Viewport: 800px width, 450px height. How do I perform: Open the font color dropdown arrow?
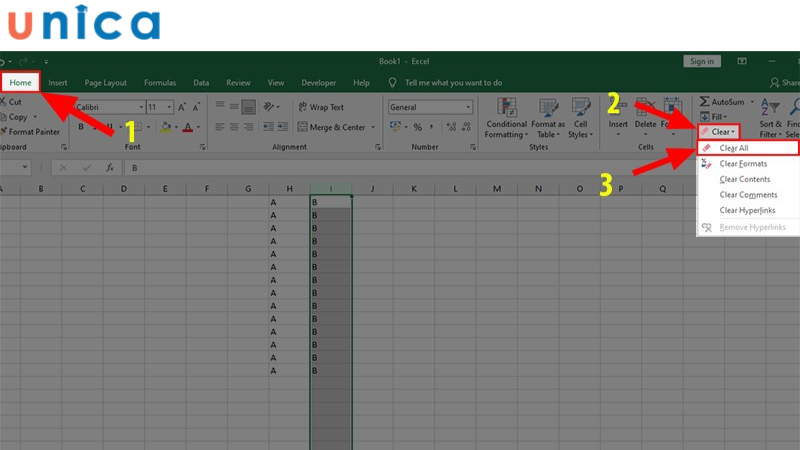198,127
